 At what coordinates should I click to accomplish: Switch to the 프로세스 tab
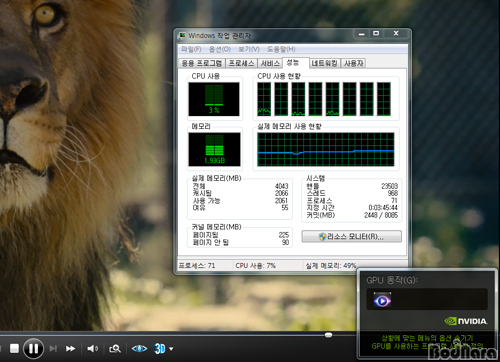click(x=241, y=63)
